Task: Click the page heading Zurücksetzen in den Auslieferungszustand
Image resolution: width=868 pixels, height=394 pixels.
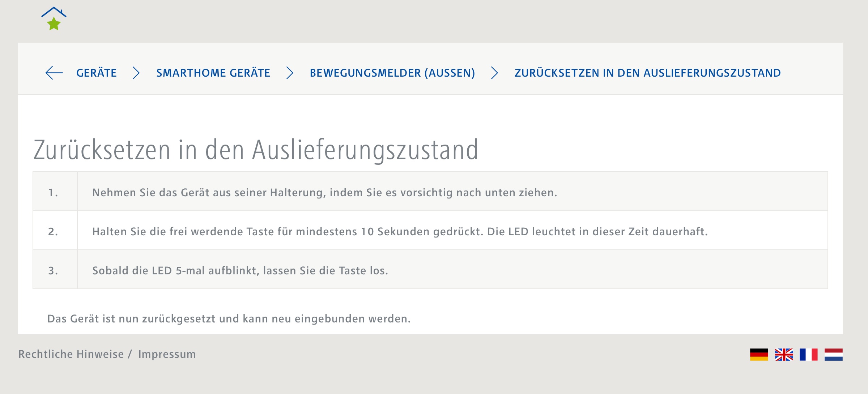Action: click(256, 150)
